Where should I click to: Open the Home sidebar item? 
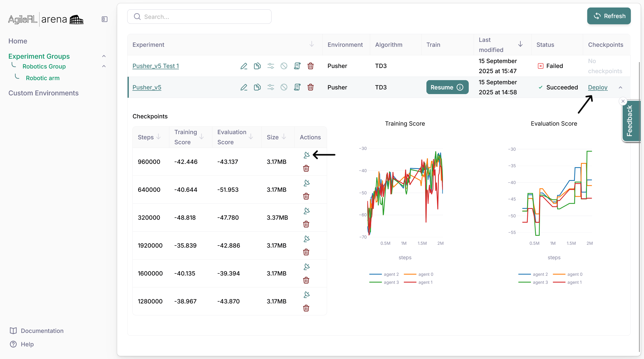click(x=18, y=41)
